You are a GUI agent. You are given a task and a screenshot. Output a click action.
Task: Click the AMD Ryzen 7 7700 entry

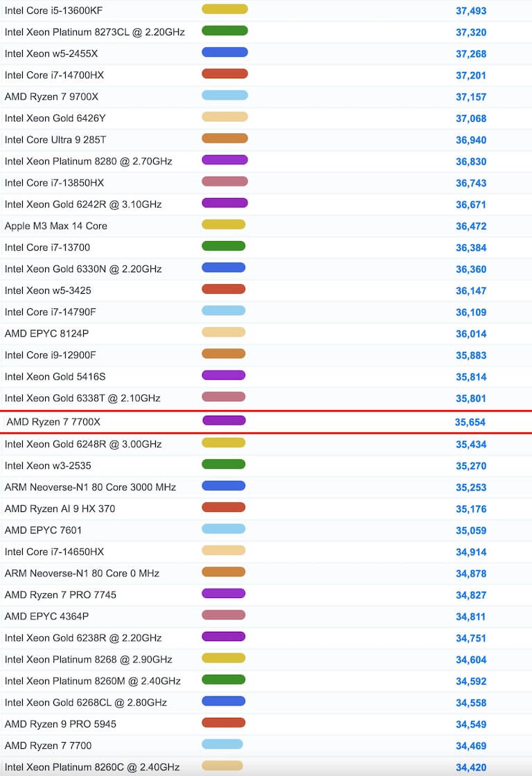pos(48,746)
